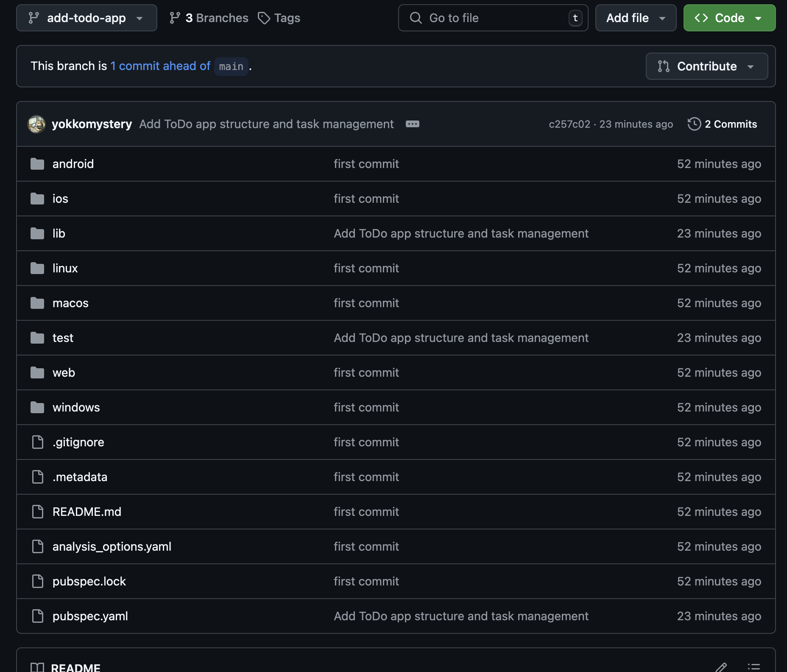Screen dimensions: 787x672
Task: Click the pubspec.yaml file icon
Action: point(38,616)
